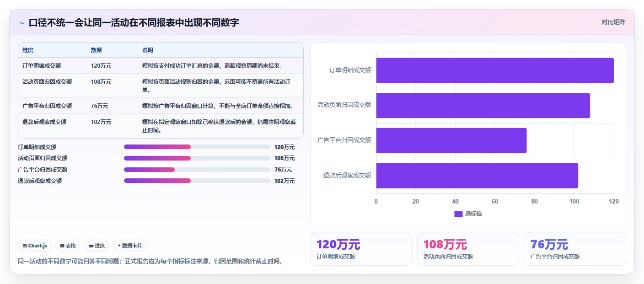
Task: Click the 102万元 value beside progress bar
Action: click(284, 181)
